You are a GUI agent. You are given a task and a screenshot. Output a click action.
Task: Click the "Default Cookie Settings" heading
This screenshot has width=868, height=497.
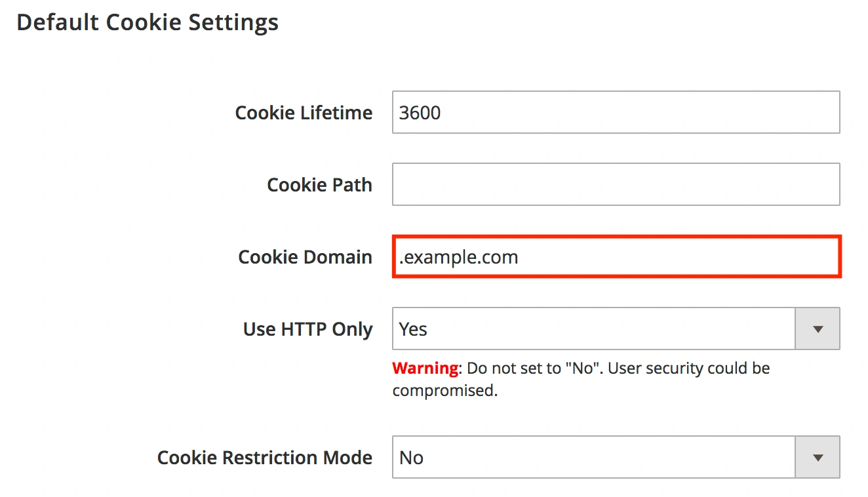tap(148, 22)
